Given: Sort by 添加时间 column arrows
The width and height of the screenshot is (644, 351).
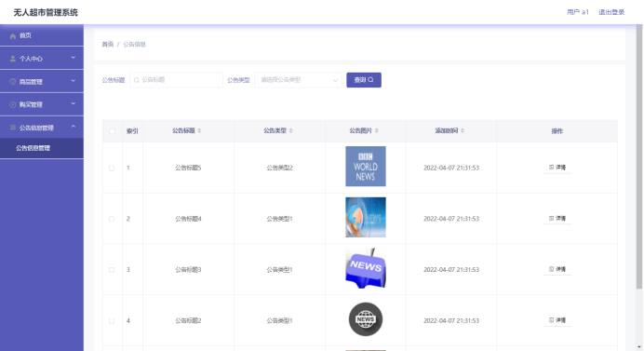Looking at the screenshot, I should click(463, 130).
